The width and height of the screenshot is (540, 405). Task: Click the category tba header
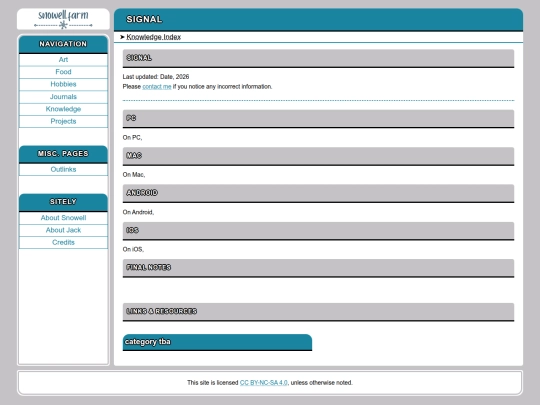[217, 342]
